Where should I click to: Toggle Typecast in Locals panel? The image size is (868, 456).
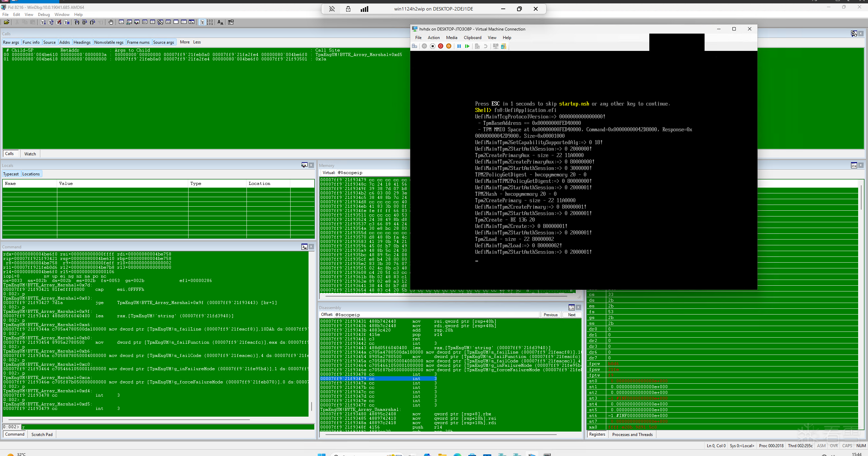(11, 174)
